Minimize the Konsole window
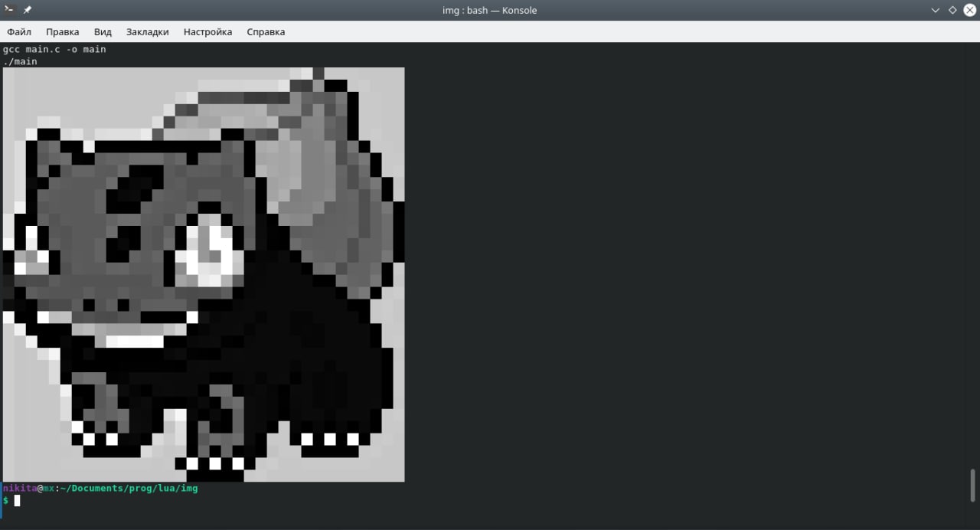Viewport: 980px width, 530px height. click(936, 10)
